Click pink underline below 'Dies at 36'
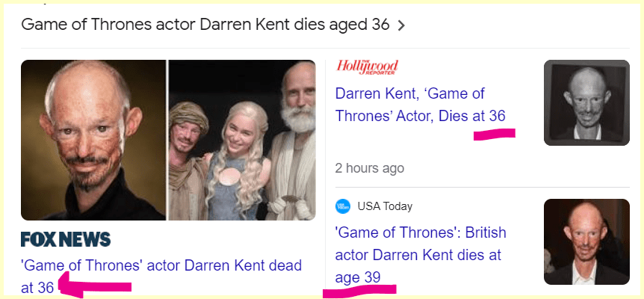This screenshot has width=644, height=299. point(494,134)
